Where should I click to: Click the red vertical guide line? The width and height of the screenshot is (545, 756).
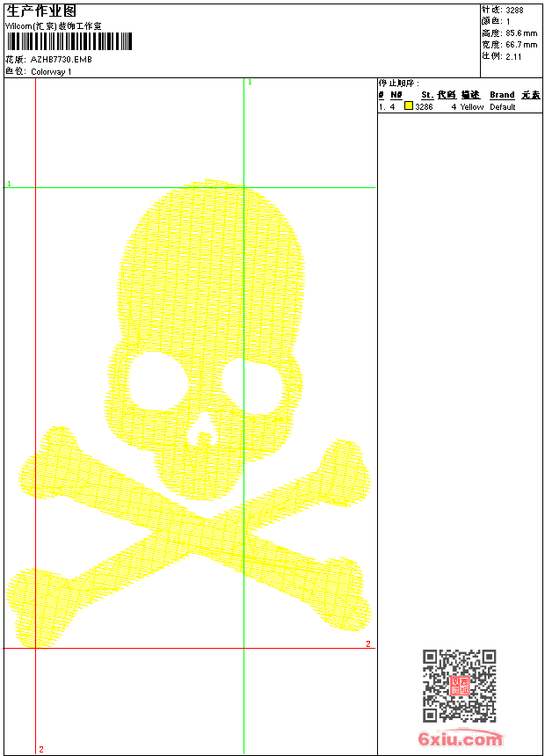[x=35, y=352]
